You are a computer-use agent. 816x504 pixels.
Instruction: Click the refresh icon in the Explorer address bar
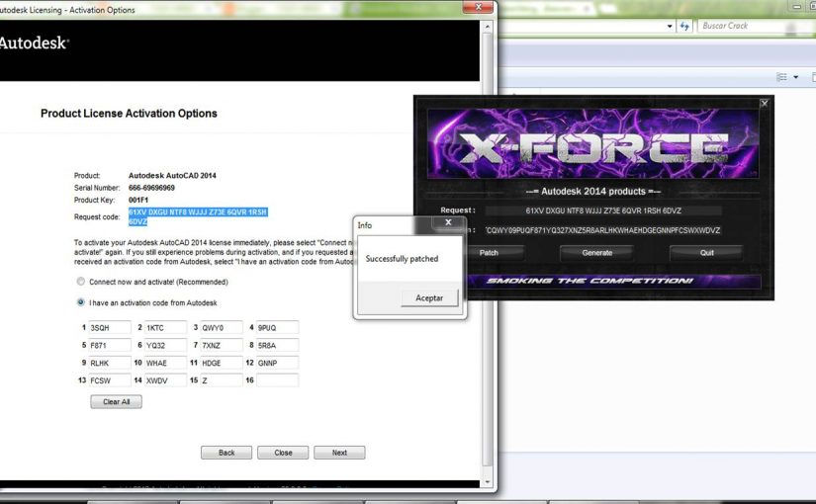coord(684,26)
